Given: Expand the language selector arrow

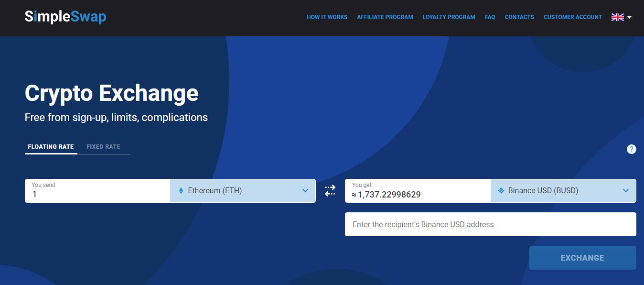Looking at the screenshot, I should pos(629,17).
